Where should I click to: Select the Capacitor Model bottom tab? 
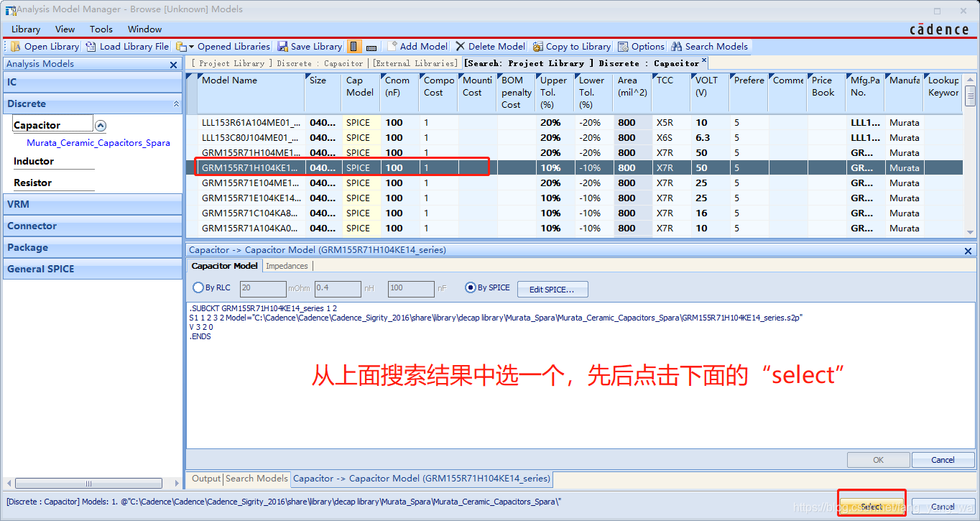click(x=422, y=479)
